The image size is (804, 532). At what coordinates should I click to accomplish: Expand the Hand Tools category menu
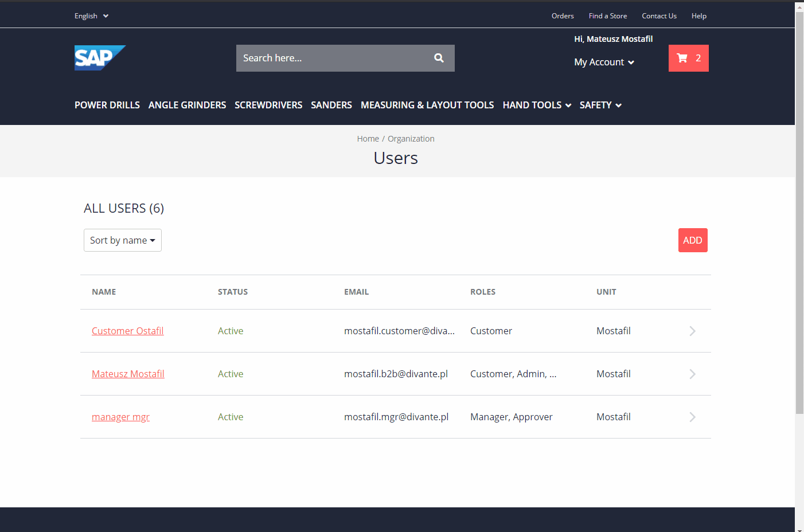[537, 105]
